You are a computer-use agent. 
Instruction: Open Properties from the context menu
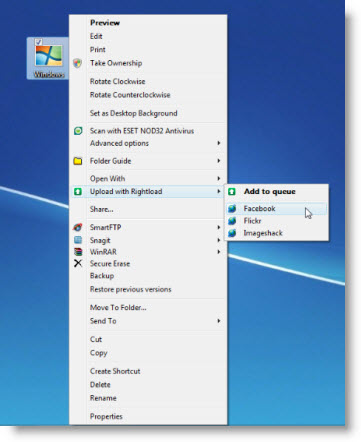pyautogui.click(x=106, y=417)
